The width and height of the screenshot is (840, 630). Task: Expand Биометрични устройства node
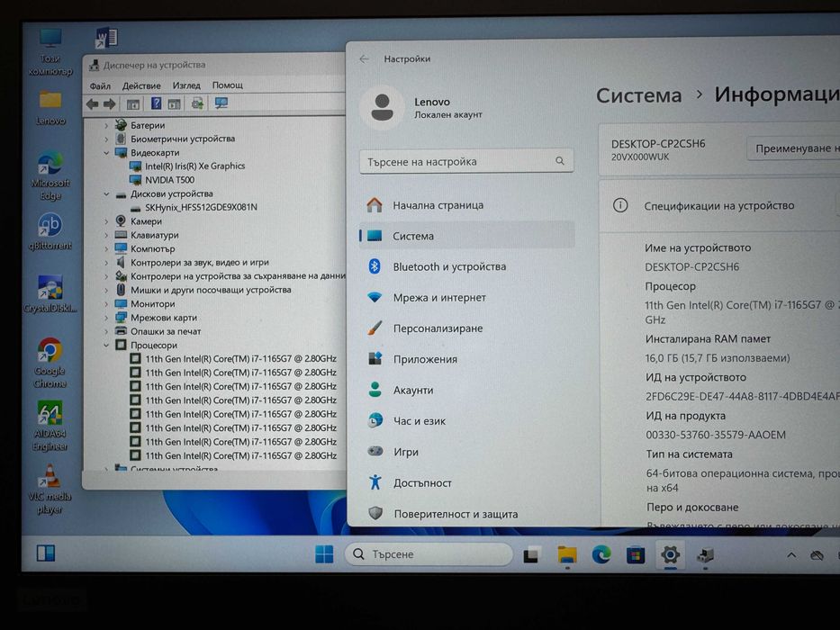(106, 139)
